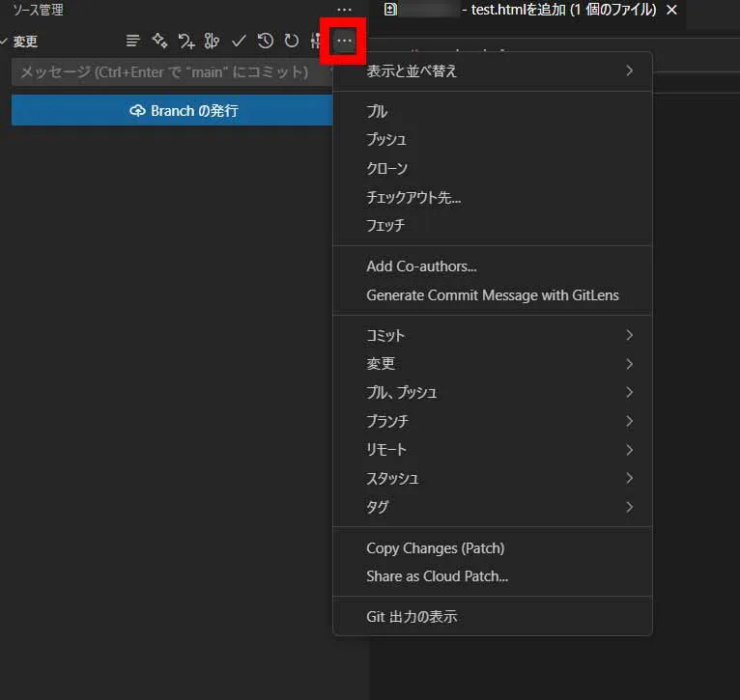Click the clock history icon in the toolbar
The image size is (740, 700).
pos(265,42)
